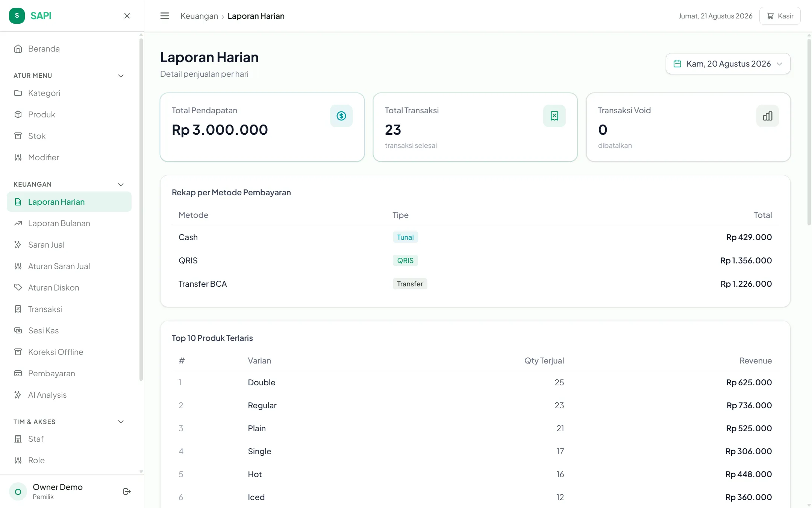Click Keuangan breadcrumb link

tap(199, 16)
